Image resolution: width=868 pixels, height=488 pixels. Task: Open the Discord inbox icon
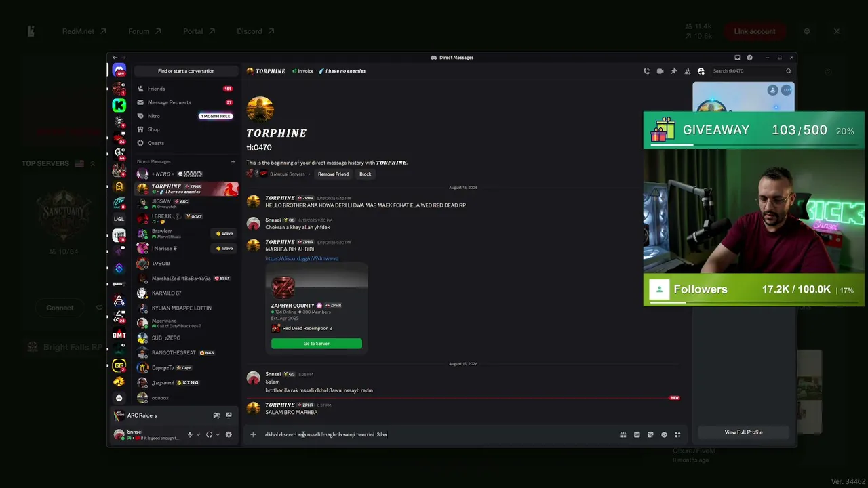tap(737, 58)
